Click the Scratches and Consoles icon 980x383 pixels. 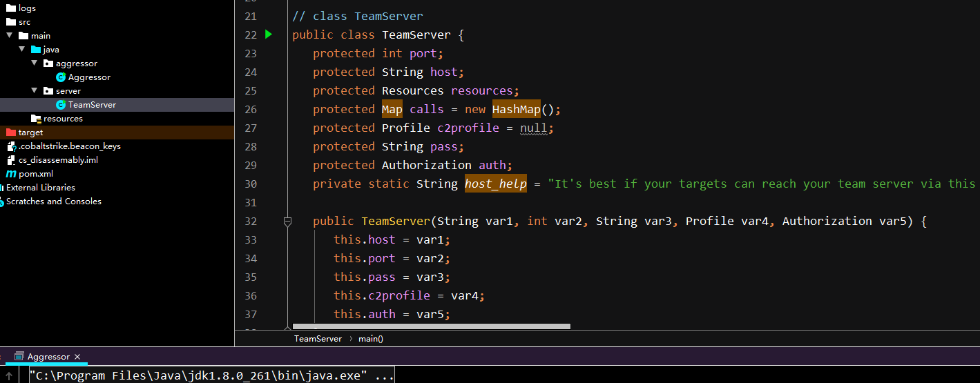coord(2,202)
